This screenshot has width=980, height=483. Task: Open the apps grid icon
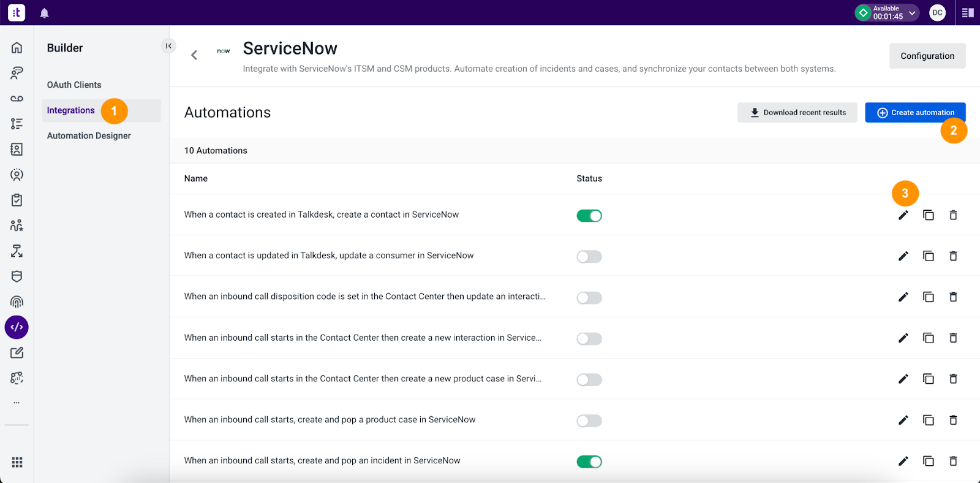point(17,462)
